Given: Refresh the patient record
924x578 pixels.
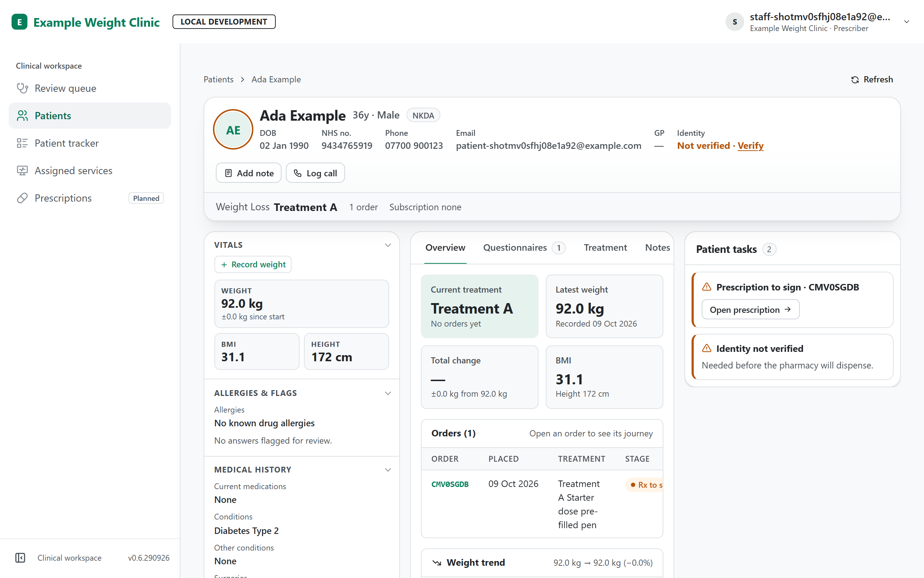Looking at the screenshot, I should (872, 79).
